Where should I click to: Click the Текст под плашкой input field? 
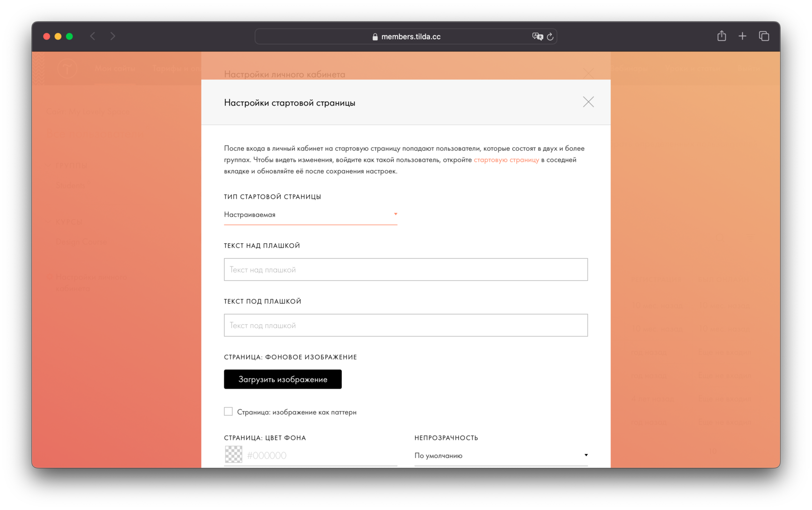[406, 325]
